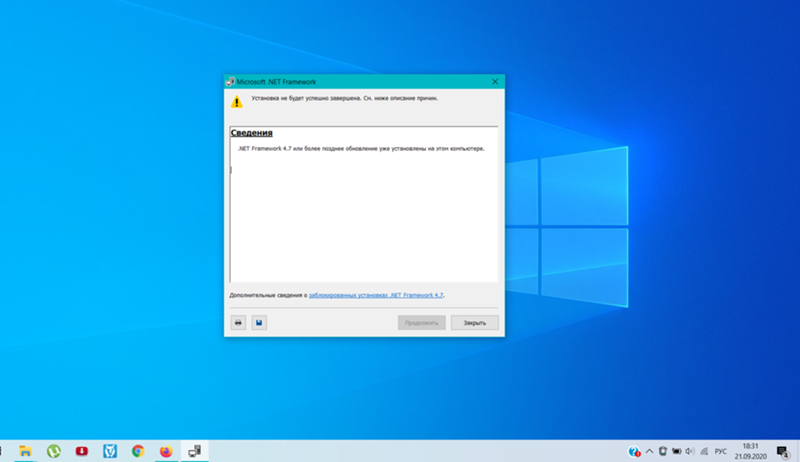Screen dimensions: 800x462
Task: Click the Закрыть button
Action: click(474, 323)
